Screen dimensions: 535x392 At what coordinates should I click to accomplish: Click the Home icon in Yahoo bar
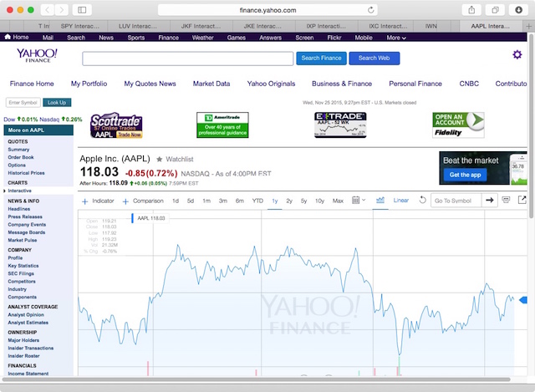(x=8, y=37)
